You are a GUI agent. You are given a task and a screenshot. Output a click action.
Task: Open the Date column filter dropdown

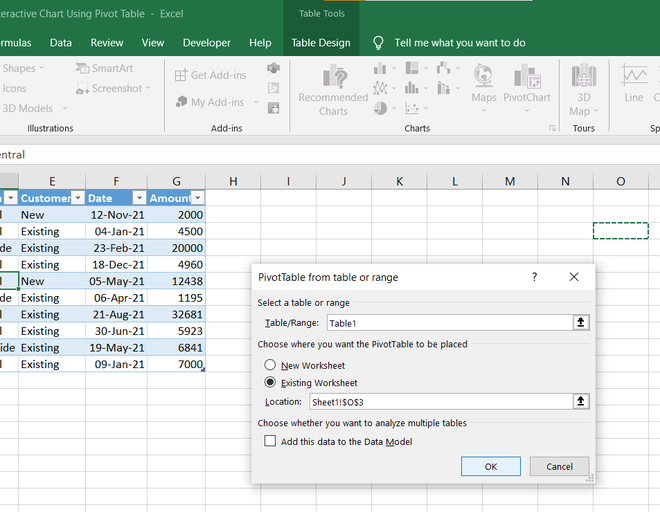tap(139, 198)
